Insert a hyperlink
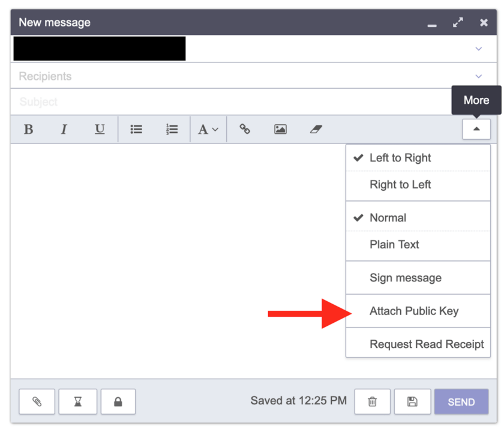504x429 pixels. (x=245, y=130)
